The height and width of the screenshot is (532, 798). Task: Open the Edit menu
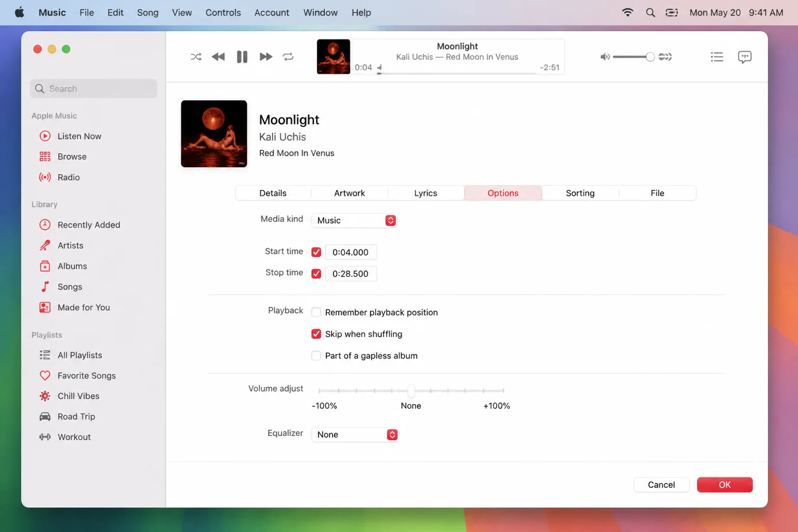pyautogui.click(x=115, y=12)
